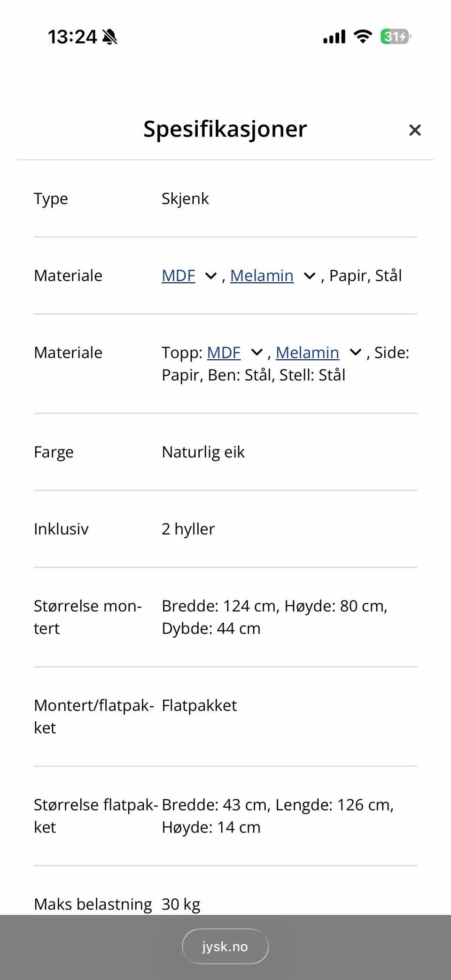Open the MDF link in first Materiale row
The width and height of the screenshot is (451, 980).
(x=178, y=276)
